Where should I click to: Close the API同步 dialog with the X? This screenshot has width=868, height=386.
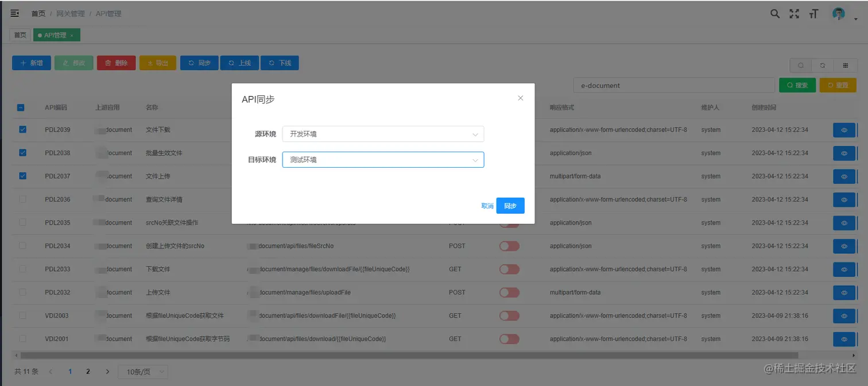point(521,98)
